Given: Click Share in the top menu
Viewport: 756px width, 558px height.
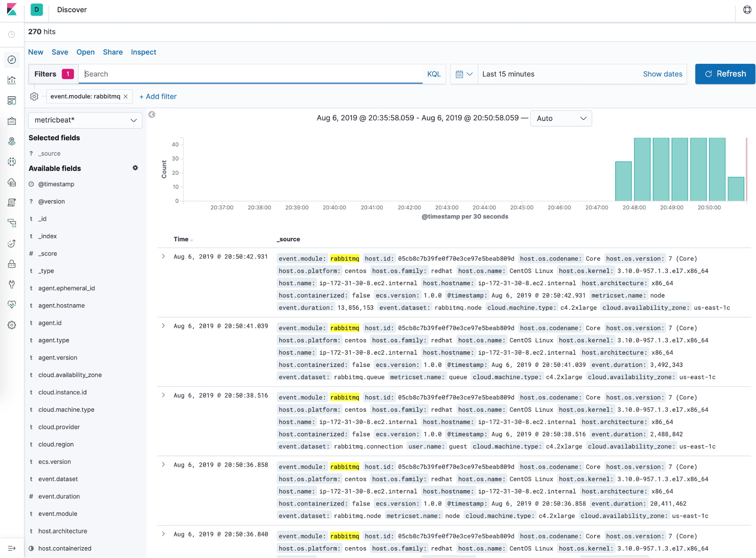Looking at the screenshot, I should 113,52.
